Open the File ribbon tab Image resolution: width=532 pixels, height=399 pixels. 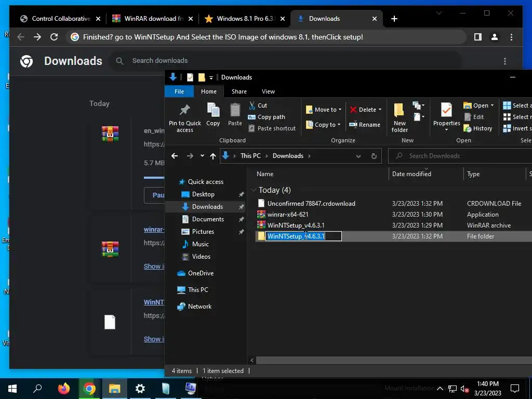(x=179, y=91)
